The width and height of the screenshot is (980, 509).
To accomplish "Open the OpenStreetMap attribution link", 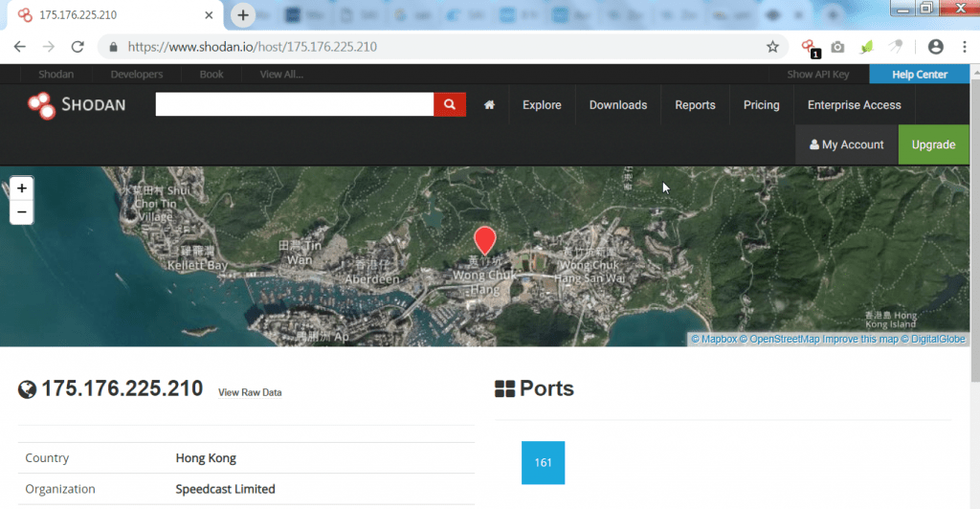I will click(779, 339).
